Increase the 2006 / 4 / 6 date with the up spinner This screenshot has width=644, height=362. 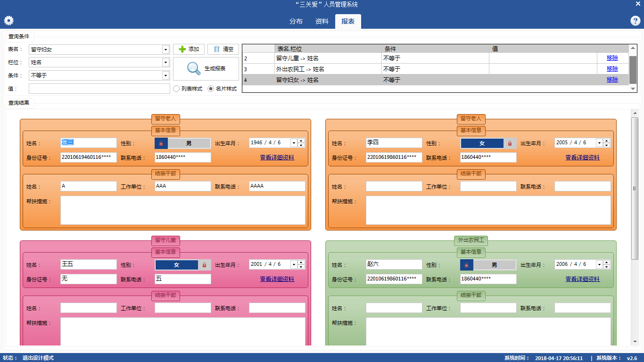coord(607,263)
